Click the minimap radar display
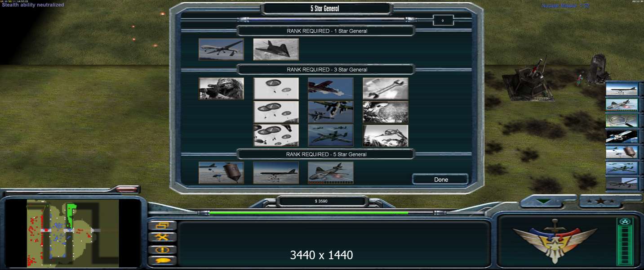 coord(73,233)
